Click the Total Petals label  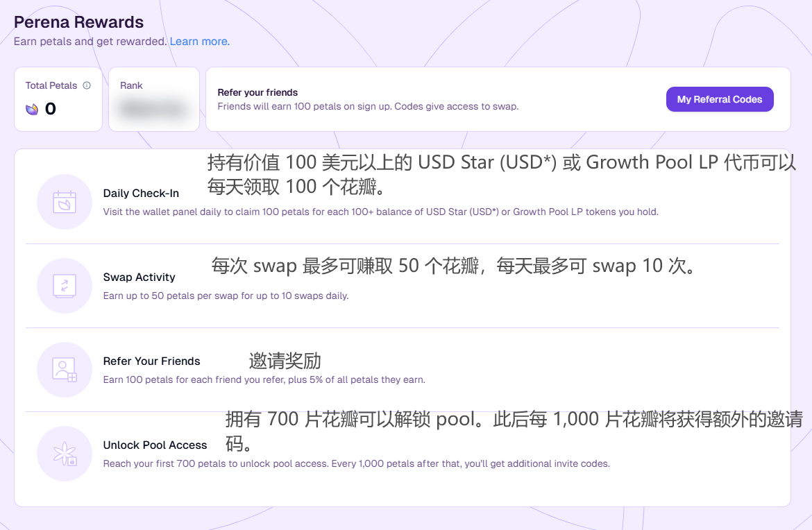point(51,85)
